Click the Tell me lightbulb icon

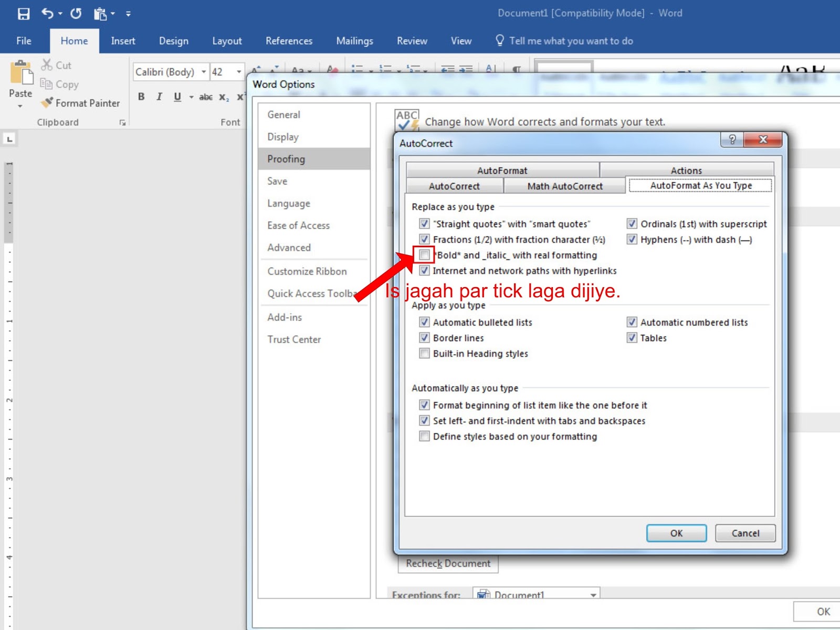pyautogui.click(x=500, y=40)
